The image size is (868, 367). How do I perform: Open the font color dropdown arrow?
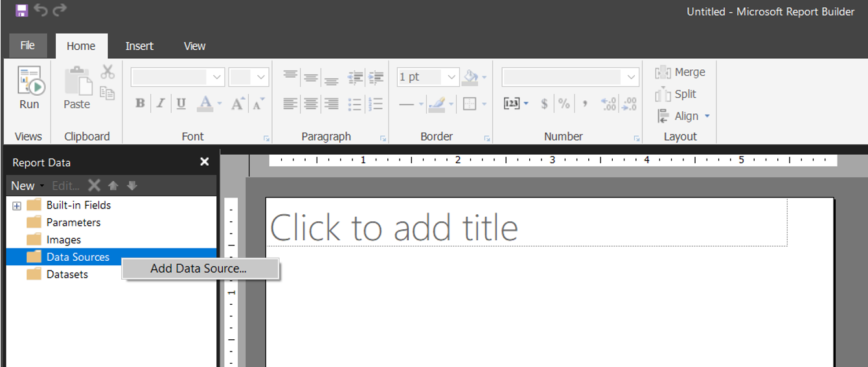220,104
